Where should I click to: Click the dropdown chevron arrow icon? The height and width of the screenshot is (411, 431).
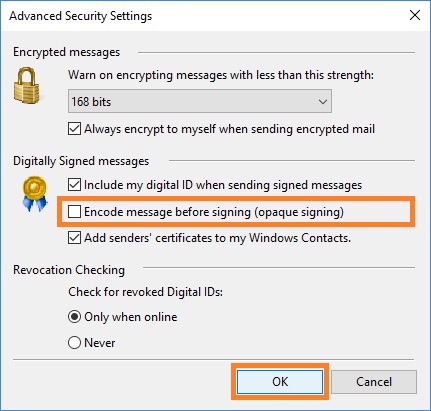322,101
